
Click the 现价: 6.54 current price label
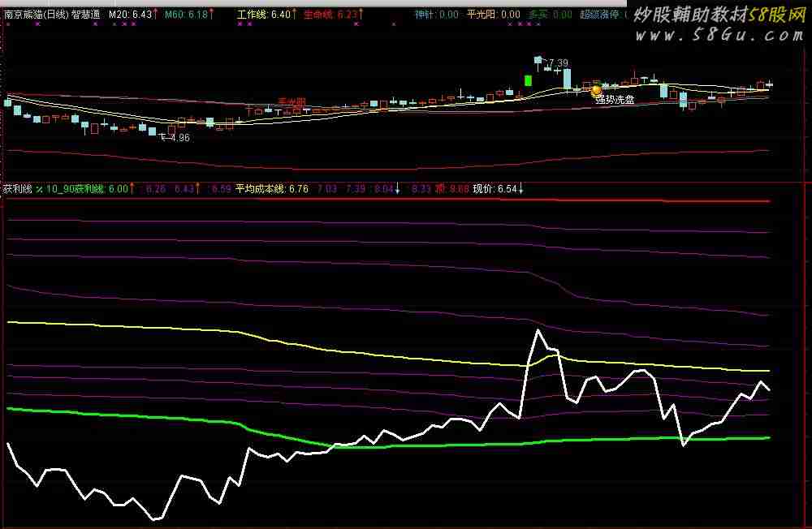(495, 189)
